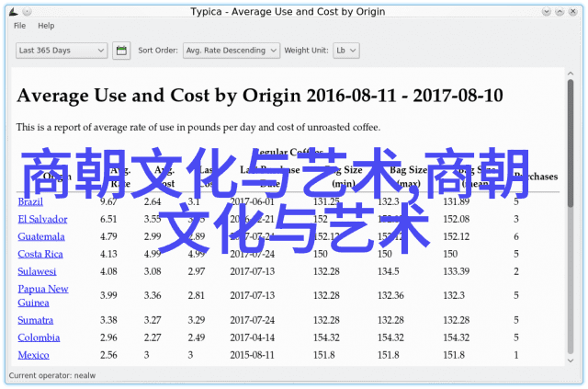Click the scroll down arrow of report
The height and width of the screenshot is (389, 588).
pyautogui.click(x=571, y=360)
